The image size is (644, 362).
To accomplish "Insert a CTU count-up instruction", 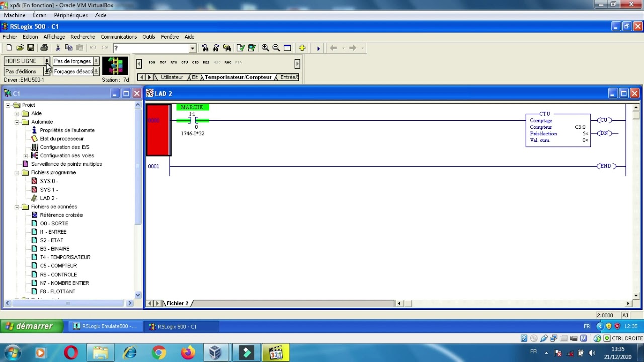I will pyautogui.click(x=185, y=62).
